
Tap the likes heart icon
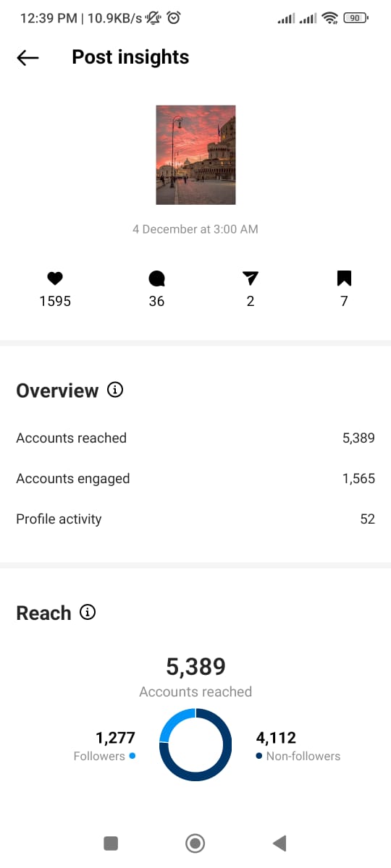coord(55,278)
